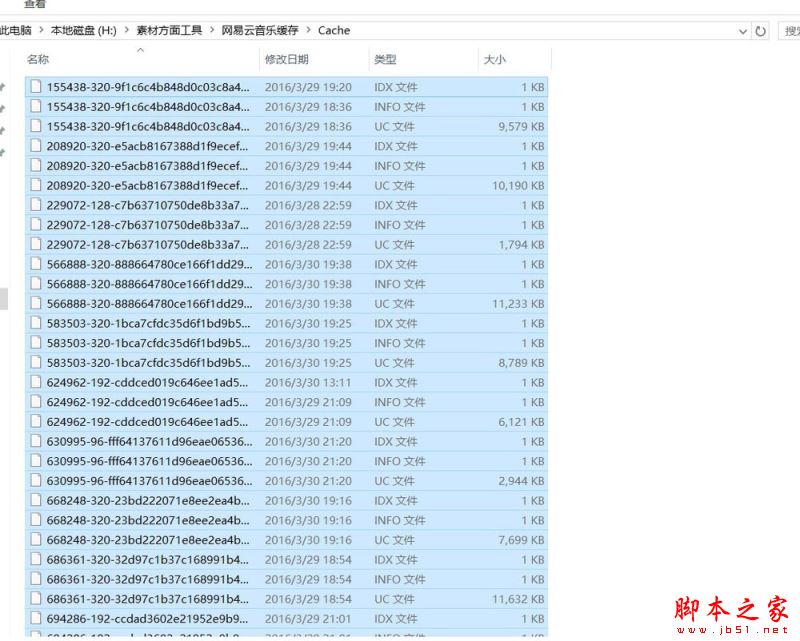
Task: Navigate to 本地磁盘 (H:) via breadcrumb
Action: (x=85, y=31)
